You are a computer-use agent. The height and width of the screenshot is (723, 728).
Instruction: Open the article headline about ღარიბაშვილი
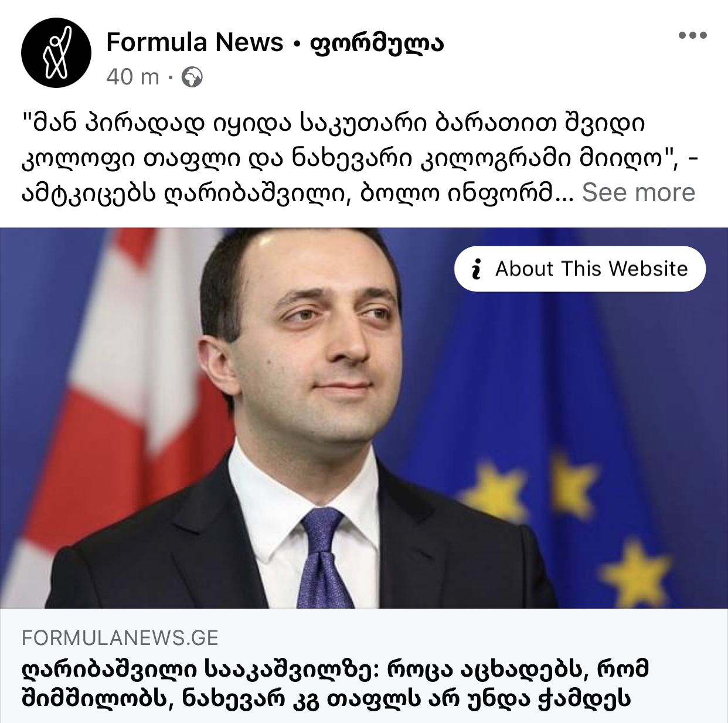tap(335, 684)
